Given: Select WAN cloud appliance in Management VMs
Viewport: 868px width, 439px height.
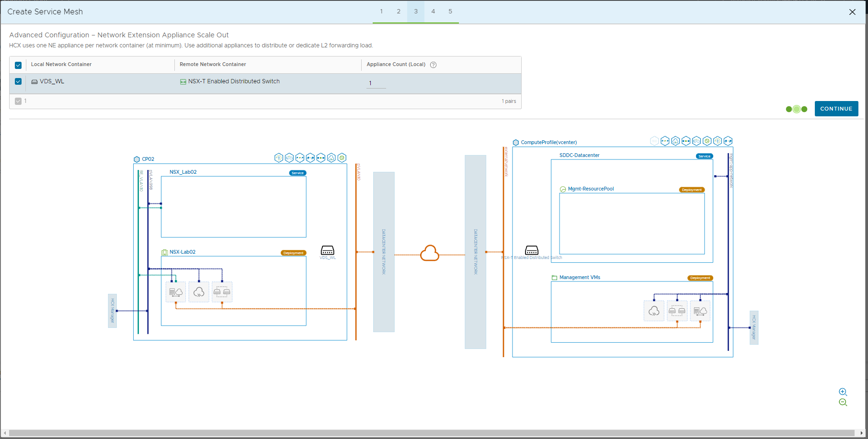Looking at the screenshot, I should [654, 311].
